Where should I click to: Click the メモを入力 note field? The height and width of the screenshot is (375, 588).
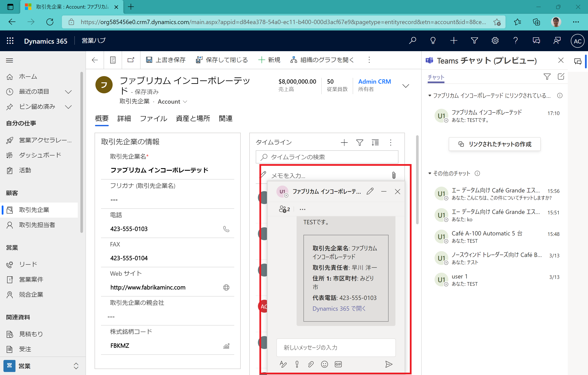pyautogui.click(x=327, y=175)
